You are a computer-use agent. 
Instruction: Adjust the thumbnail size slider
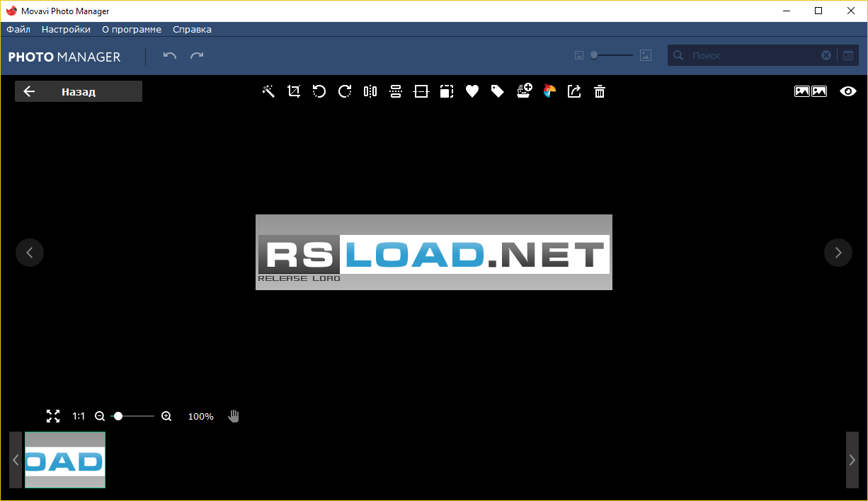click(612, 55)
